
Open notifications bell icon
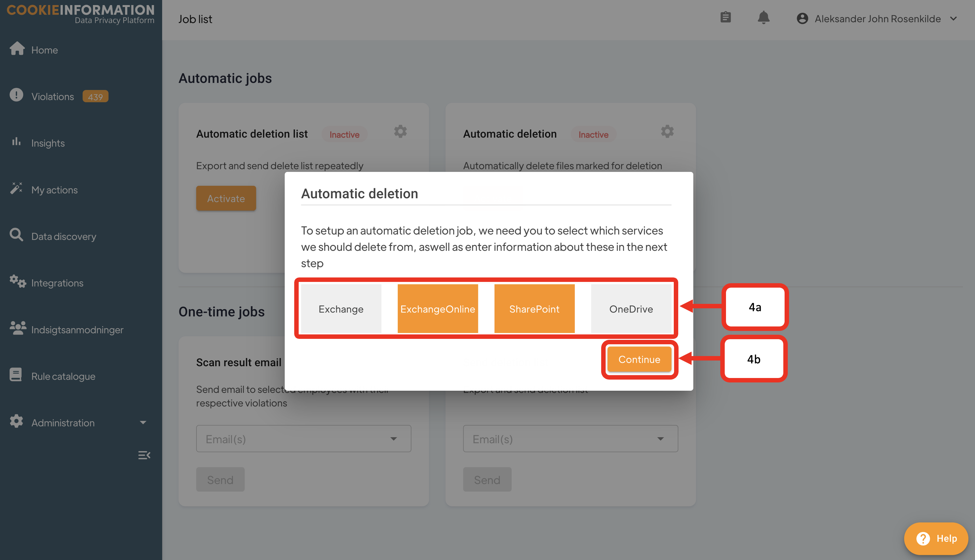pyautogui.click(x=763, y=17)
